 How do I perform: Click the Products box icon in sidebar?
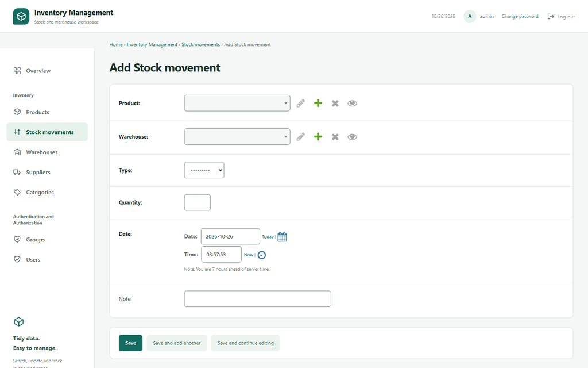17,112
